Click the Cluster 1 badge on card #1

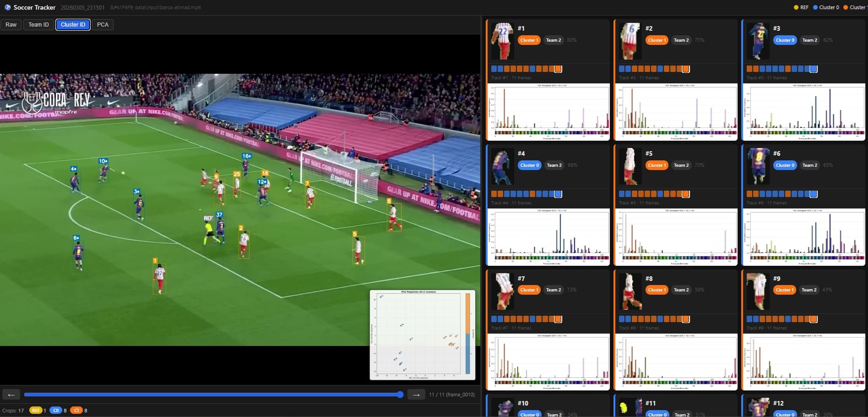[x=529, y=40]
